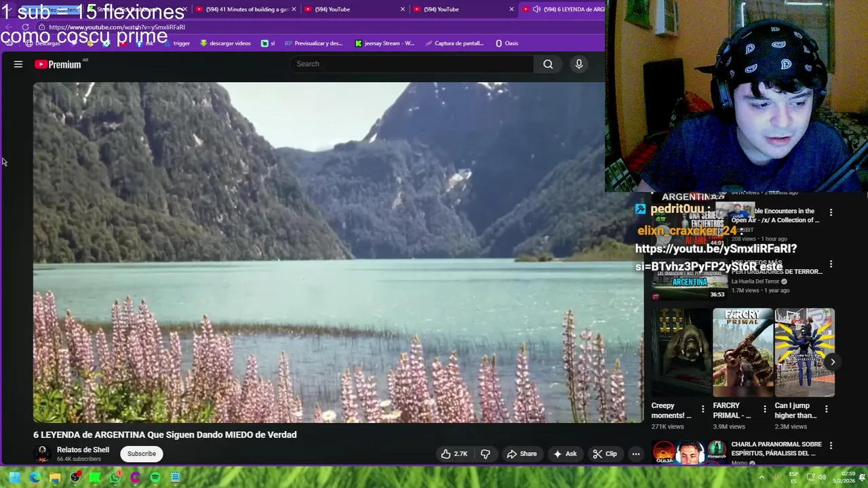Open menu for 'PERTURBADORES DE TERROR' video

pyautogui.click(x=831, y=264)
